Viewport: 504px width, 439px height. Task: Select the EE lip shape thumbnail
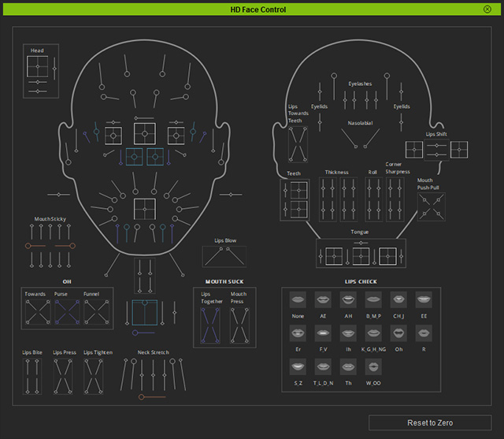(x=424, y=299)
